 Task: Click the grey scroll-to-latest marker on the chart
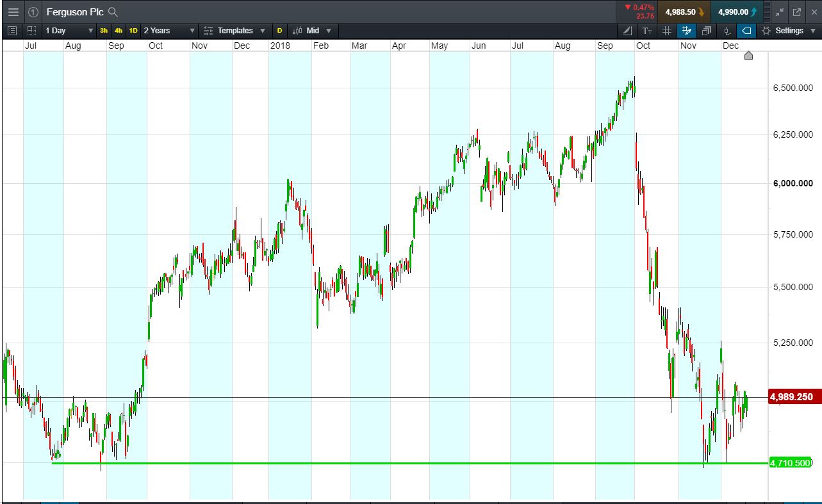[748, 55]
